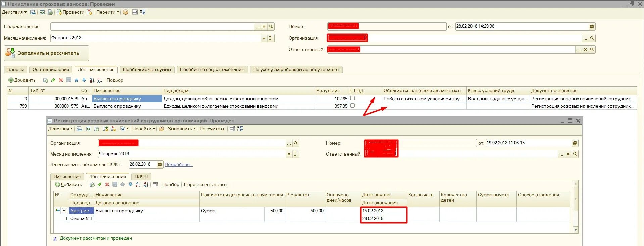Click the red delete X in the Регистрация table toolbar
Image resolution: width=644 pixels, height=246 pixels.
point(107,184)
